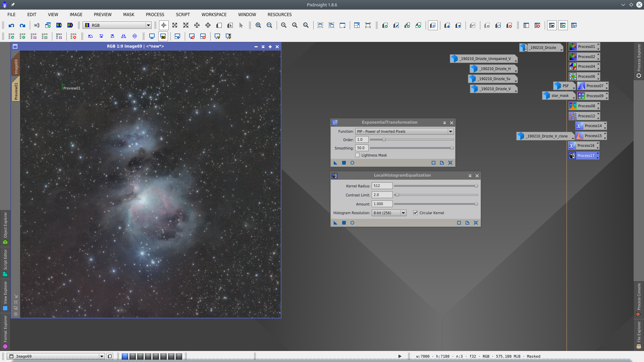
Task: Switch to the Preview01 side tab
Action: (16, 90)
